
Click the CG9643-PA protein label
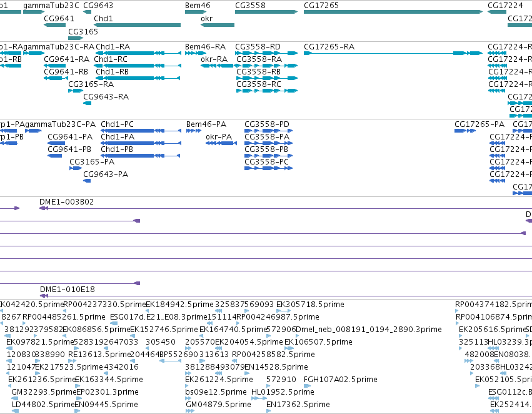pos(106,174)
